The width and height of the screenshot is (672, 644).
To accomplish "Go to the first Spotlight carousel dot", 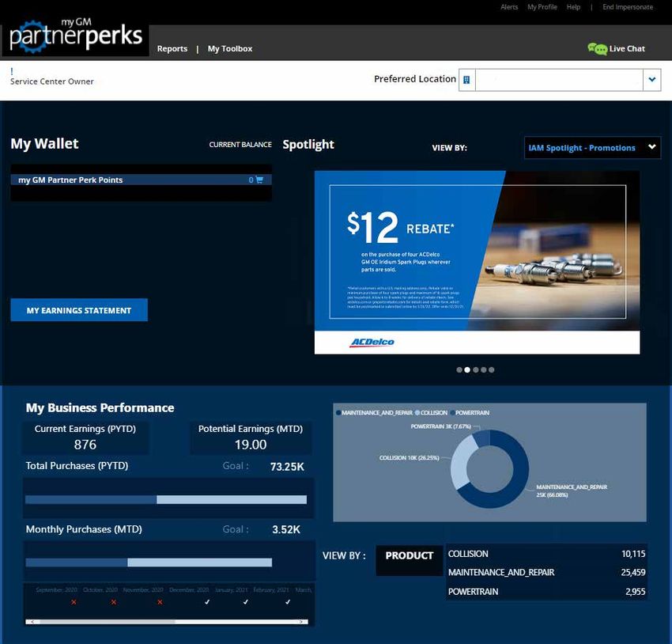I will pyautogui.click(x=459, y=370).
